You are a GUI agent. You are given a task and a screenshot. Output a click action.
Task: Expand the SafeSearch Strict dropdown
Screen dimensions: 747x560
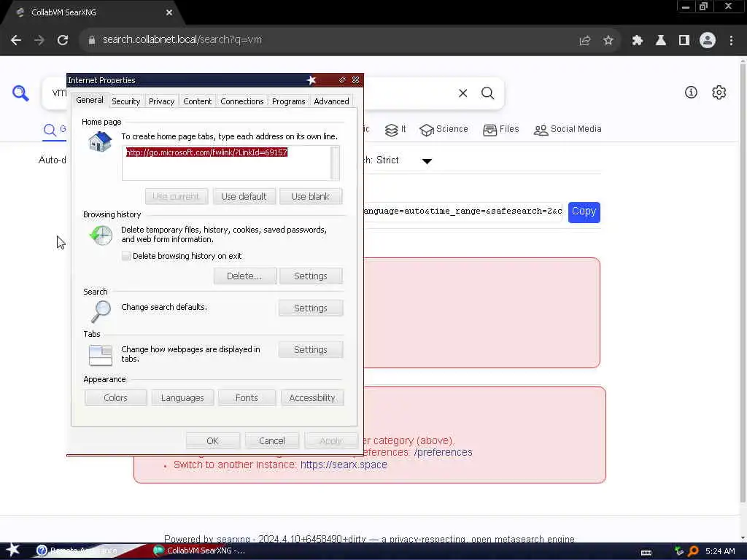point(427,161)
